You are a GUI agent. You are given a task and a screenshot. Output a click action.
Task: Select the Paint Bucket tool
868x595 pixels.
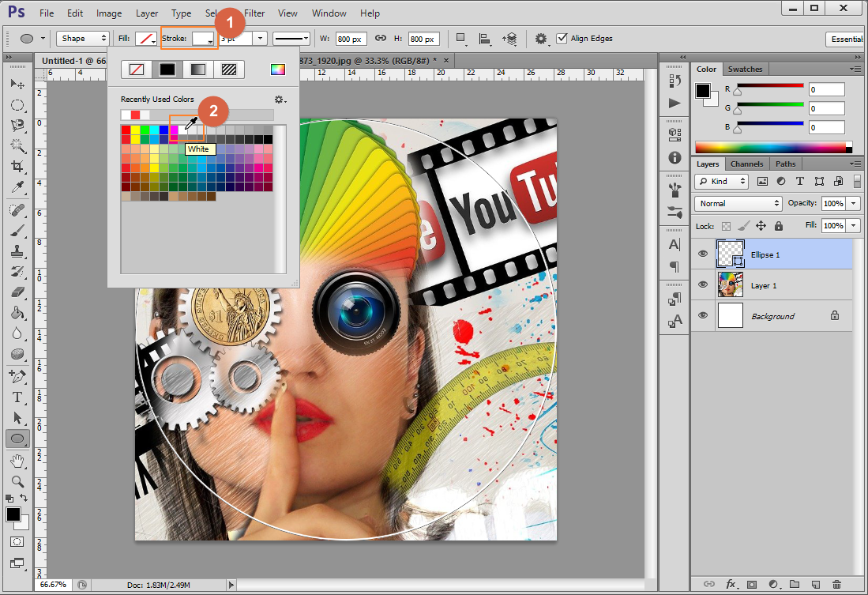17,312
